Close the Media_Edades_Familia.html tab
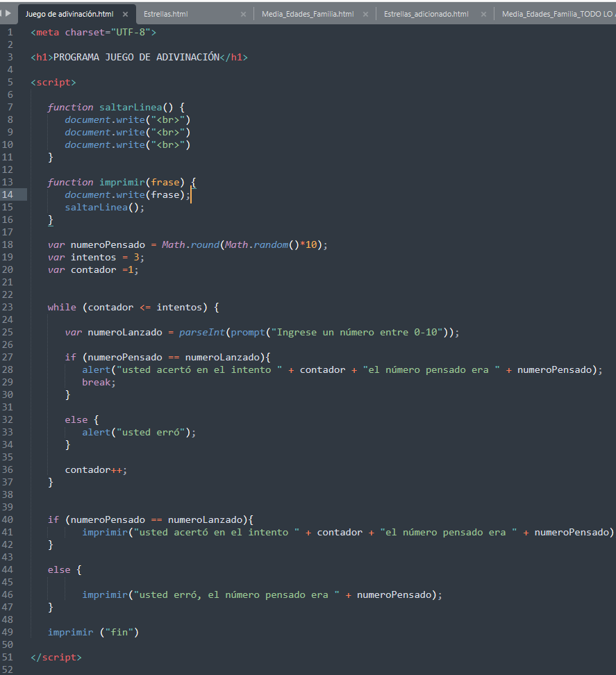Screen dimensions: 616x675 coord(365,14)
